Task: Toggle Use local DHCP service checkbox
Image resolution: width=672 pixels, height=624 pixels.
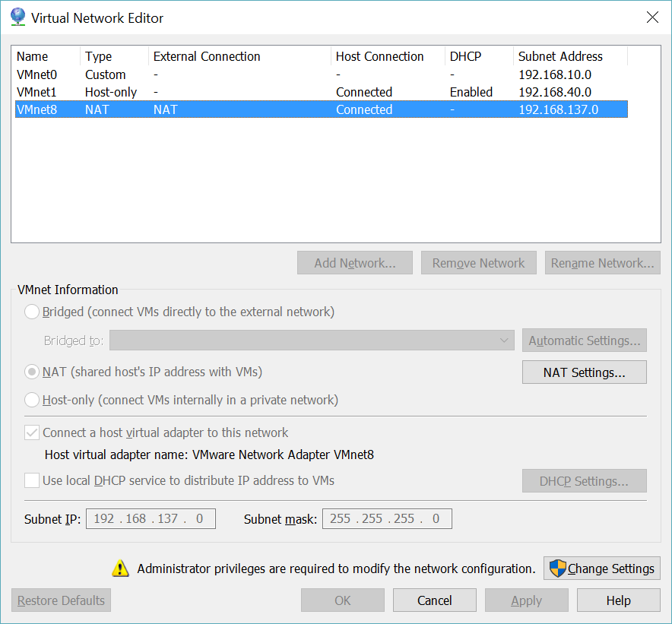Action: [x=32, y=480]
